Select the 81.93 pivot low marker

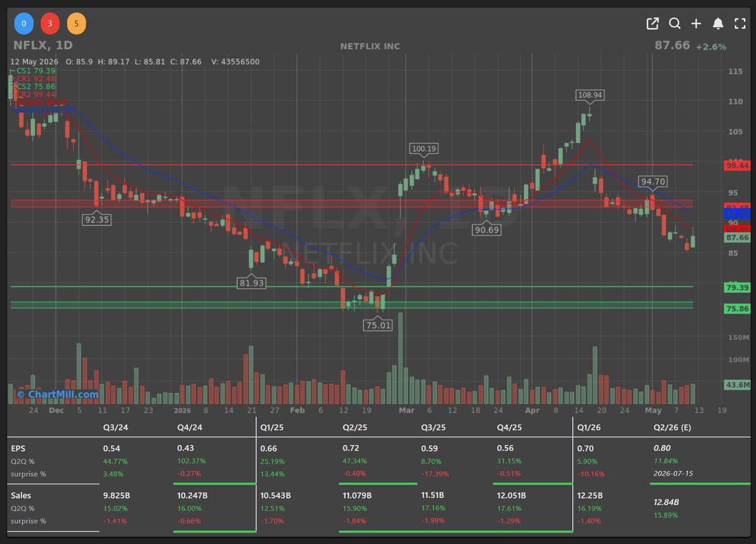[x=251, y=283]
